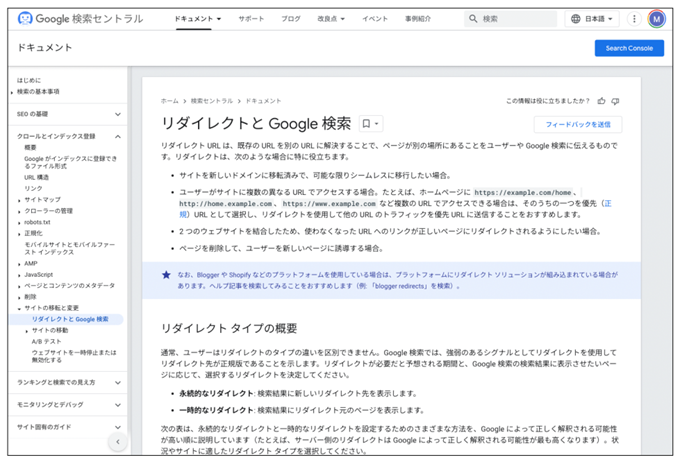The width and height of the screenshot is (680, 462).
Task: Open the 日本語 language selector
Action: 592,19
